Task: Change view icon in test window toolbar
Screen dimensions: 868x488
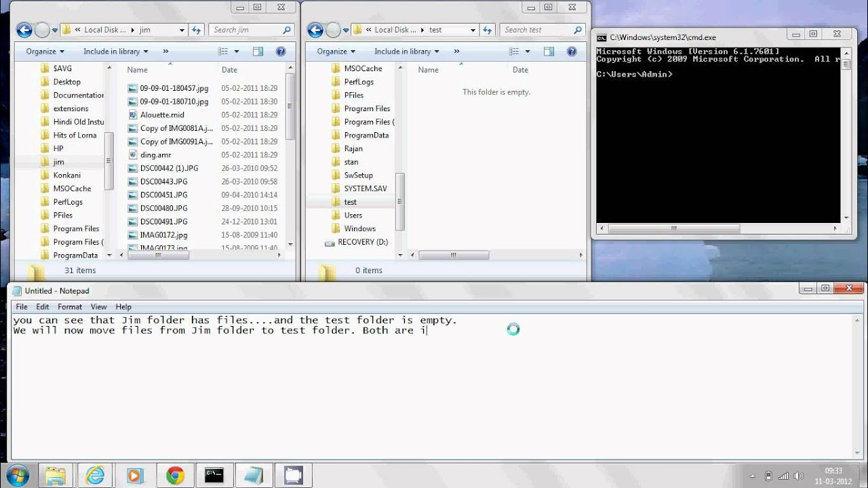Action: tap(514, 52)
